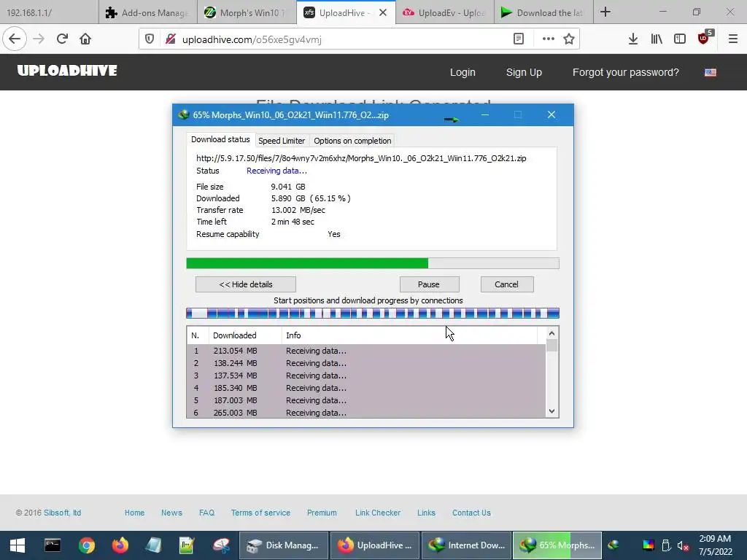
Task: Go back using the browser back arrow
Action: pos(15,39)
